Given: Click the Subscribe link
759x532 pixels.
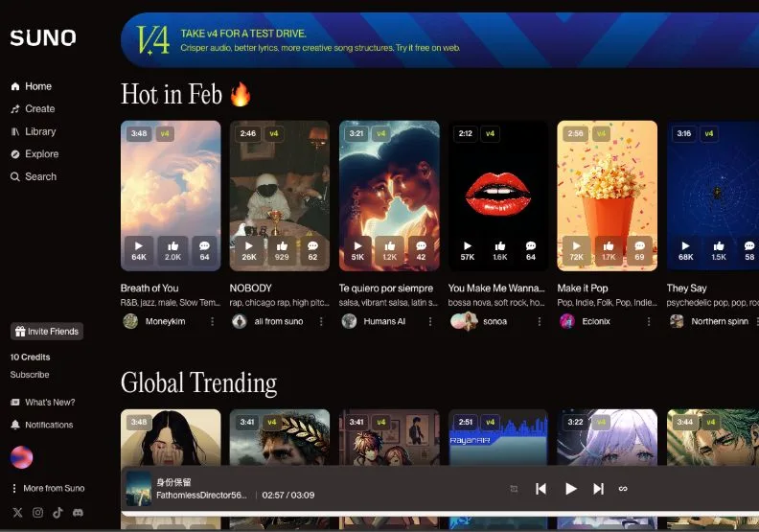Looking at the screenshot, I should click(30, 375).
